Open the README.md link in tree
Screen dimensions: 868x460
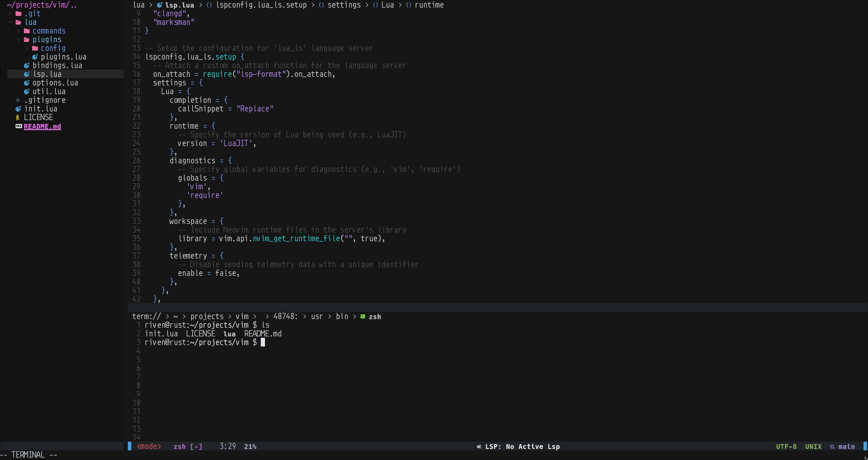[x=42, y=126]
